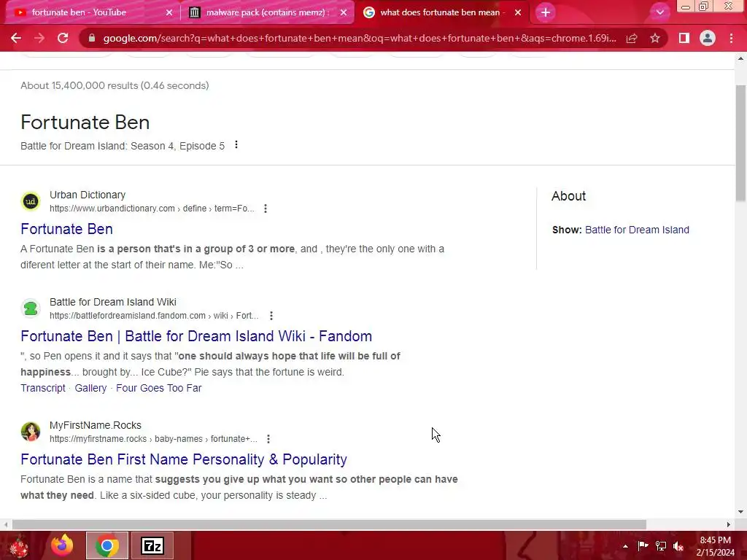Click the share page icon in address bar
The width and height of the screenshot is (747, 560).
tap(632, 38)
